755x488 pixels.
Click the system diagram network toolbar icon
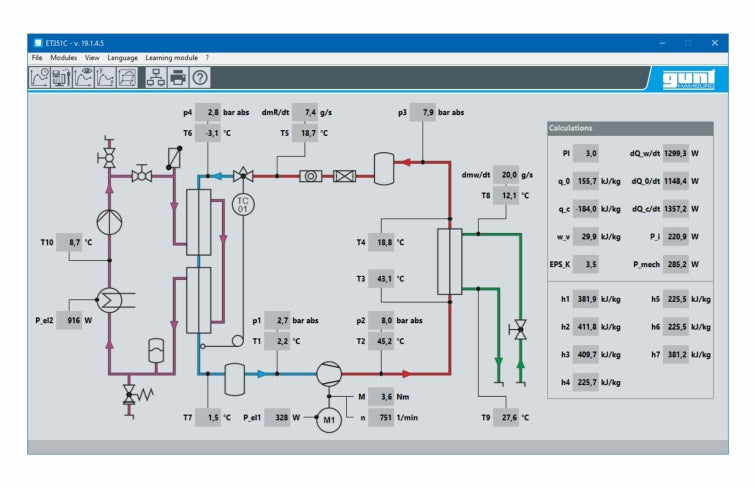click(156, 78)
